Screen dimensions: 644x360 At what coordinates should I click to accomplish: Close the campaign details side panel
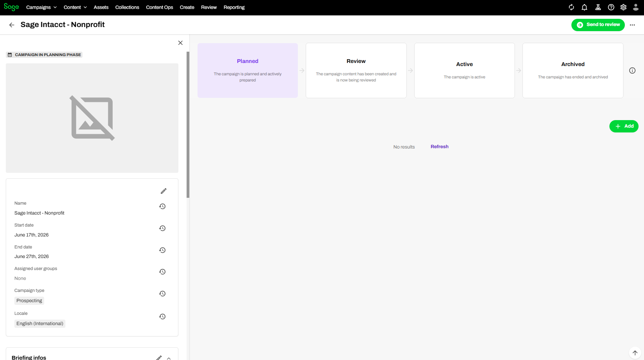[x=180, y=43]
